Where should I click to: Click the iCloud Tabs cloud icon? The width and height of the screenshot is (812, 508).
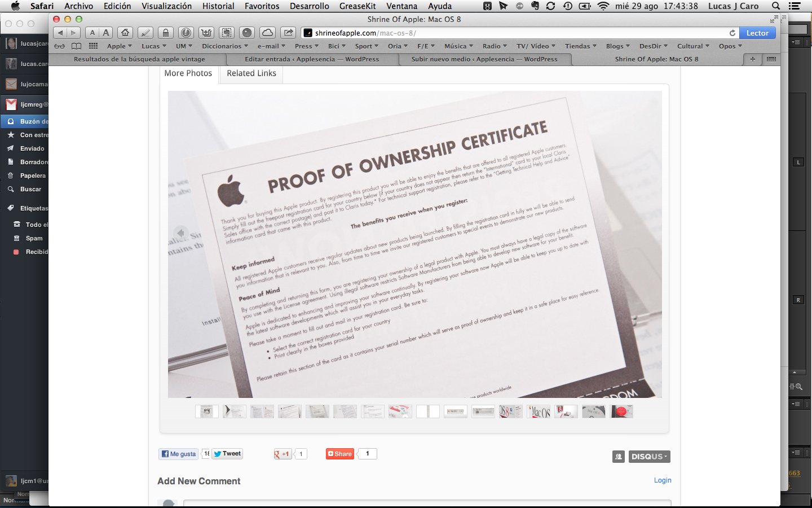(268, 33)
